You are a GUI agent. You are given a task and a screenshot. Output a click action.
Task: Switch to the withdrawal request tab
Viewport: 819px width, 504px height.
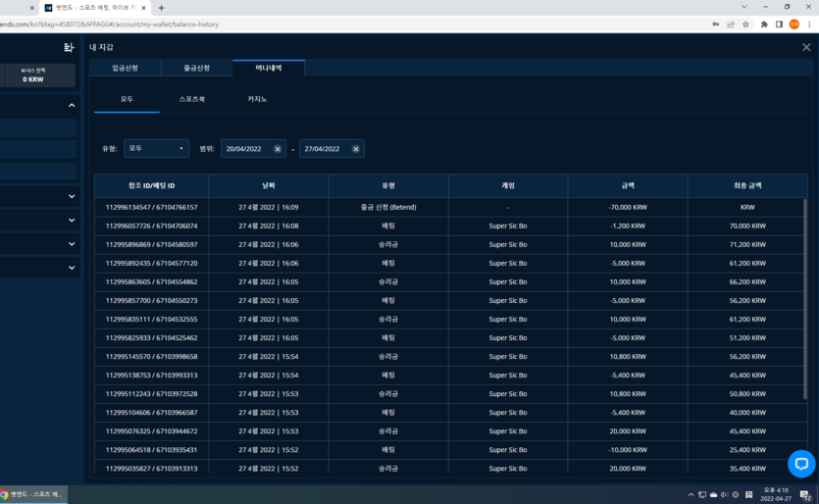[x=197, y=68]
